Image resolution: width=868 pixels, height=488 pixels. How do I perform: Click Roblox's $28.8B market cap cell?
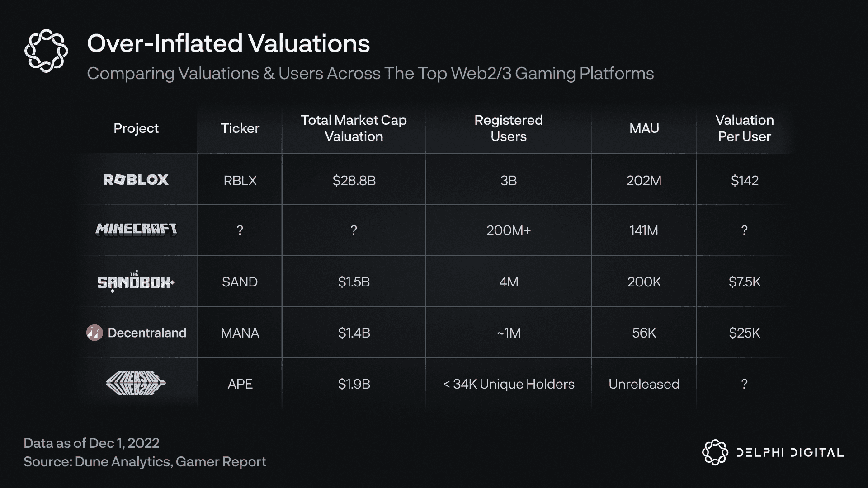(x=354, y=181)
